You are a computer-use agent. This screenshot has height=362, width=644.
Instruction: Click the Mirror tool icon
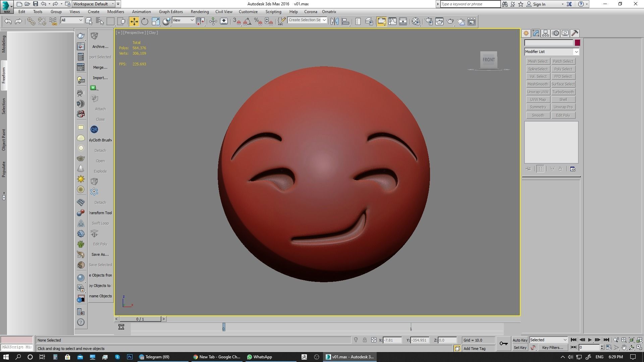[334, 21]
